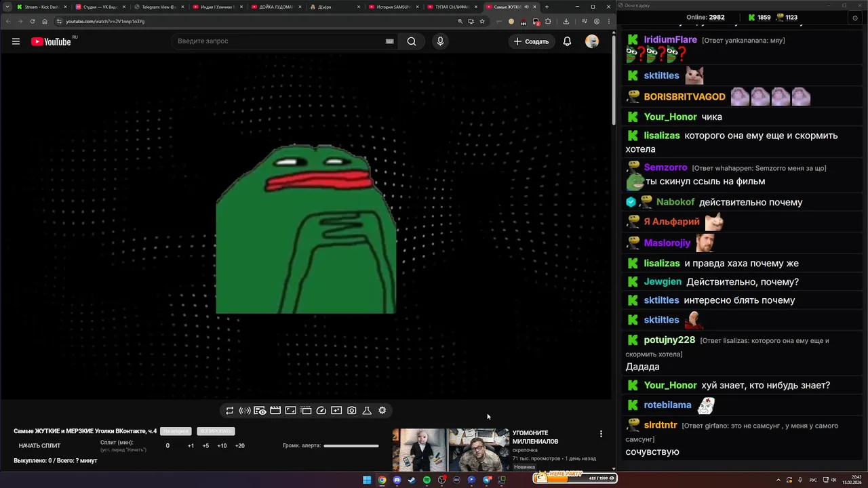This screenshot has width=868, height=488.
Task: Open Spotify from the taskbar
Action: [427, 480]
